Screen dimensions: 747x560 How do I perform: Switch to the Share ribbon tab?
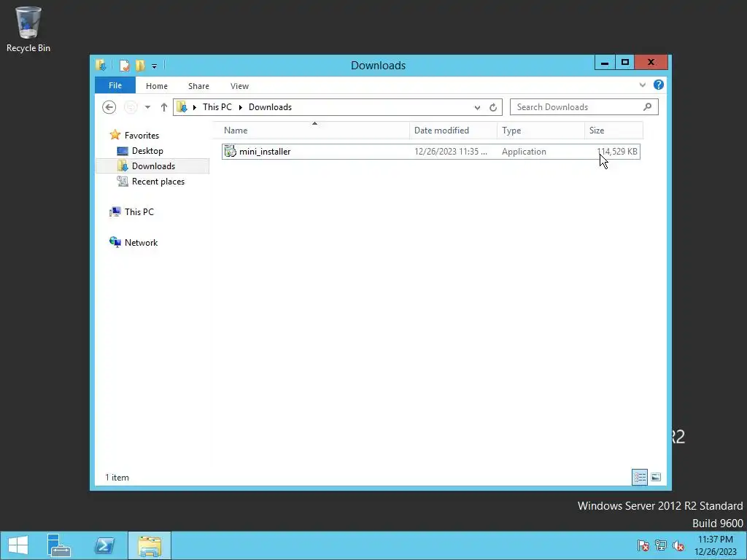pos(198,86)
